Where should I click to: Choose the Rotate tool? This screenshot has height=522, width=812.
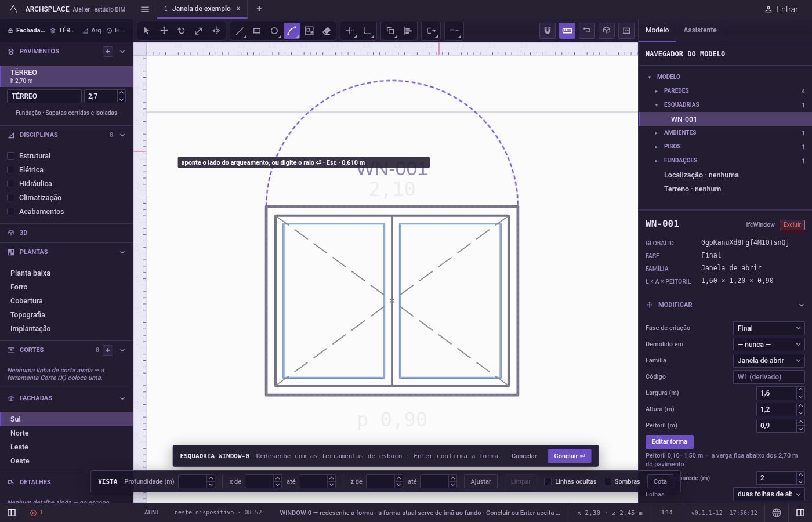click(x=182, y=31)
